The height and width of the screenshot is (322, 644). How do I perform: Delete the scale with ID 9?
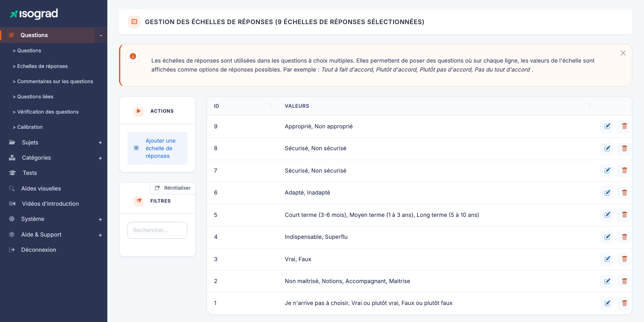pyautogui.click(x=624, y=127)
